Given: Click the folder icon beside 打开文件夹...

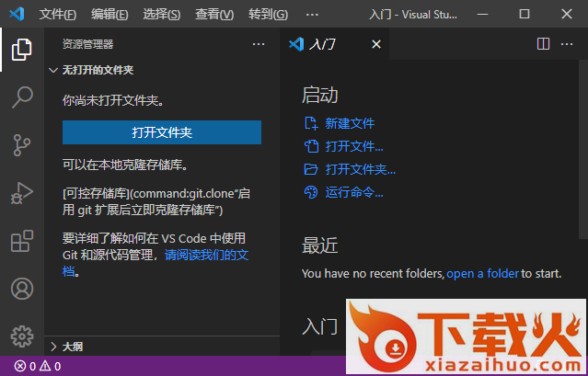Looking at the screenshot, I should coord(311,170).
